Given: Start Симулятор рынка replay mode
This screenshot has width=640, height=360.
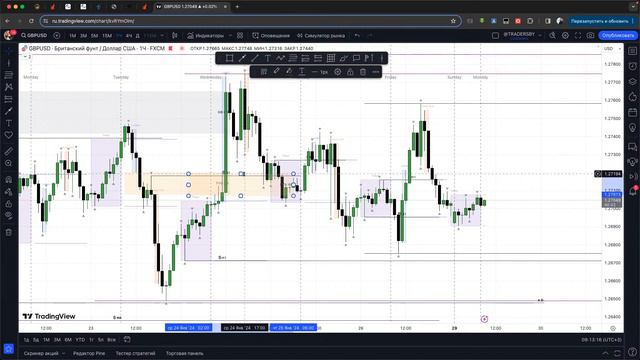Looking at the screenshot, I should pyautogui.click(x=321, y=36).
